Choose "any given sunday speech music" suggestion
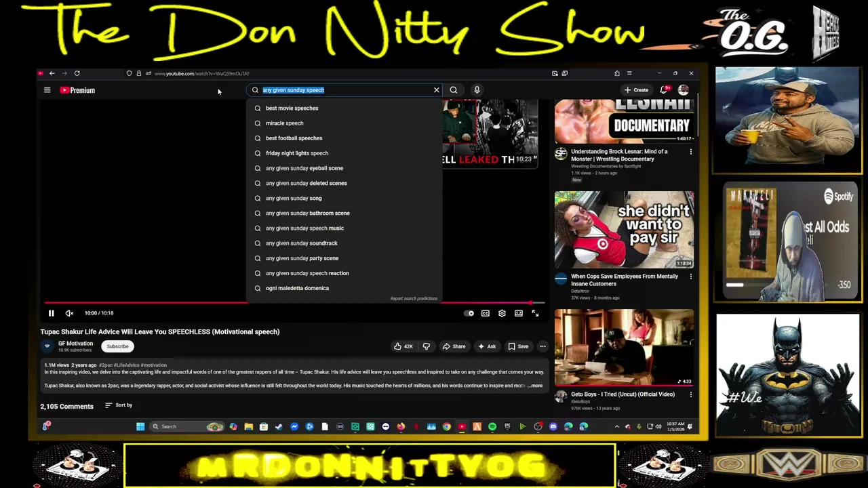This screenshot has width=868, height=488. [344, 228]
